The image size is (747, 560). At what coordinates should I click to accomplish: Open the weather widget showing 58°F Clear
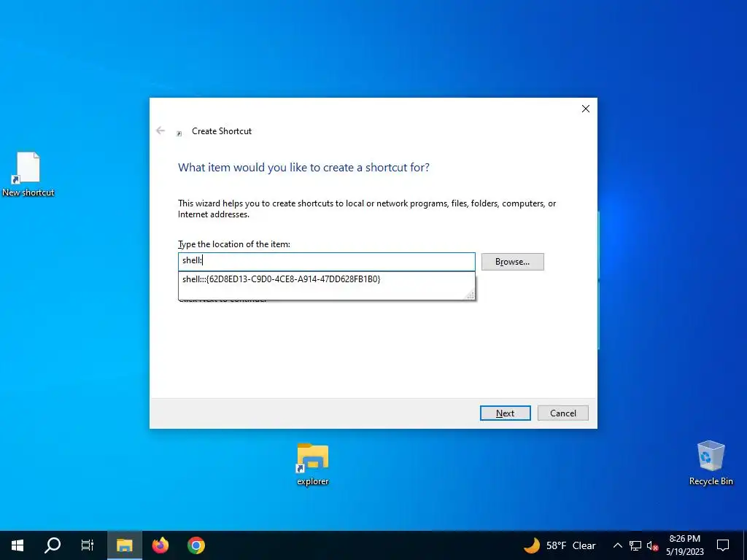[560, 545]
